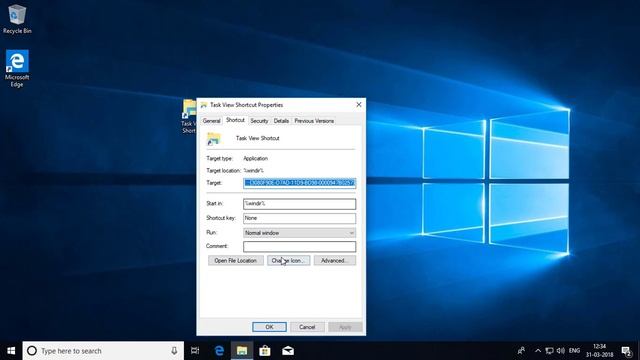This screenshot has width=640, height=360.
Task: Open the network status tray icon
Action: (549, 351)
